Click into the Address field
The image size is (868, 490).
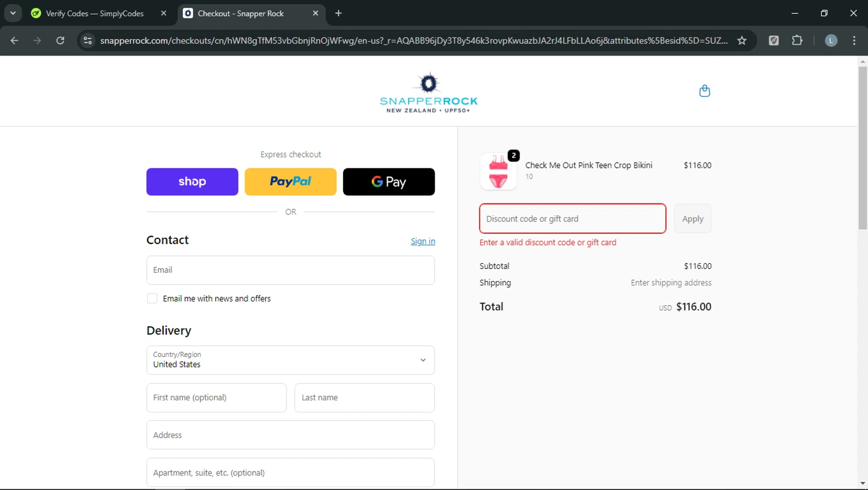coord(290,435)
